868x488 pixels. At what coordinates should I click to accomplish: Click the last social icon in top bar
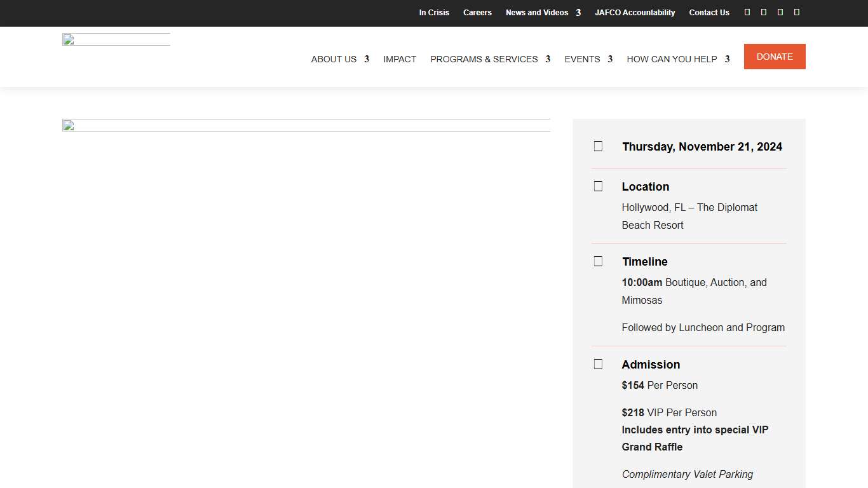point(797,12)
